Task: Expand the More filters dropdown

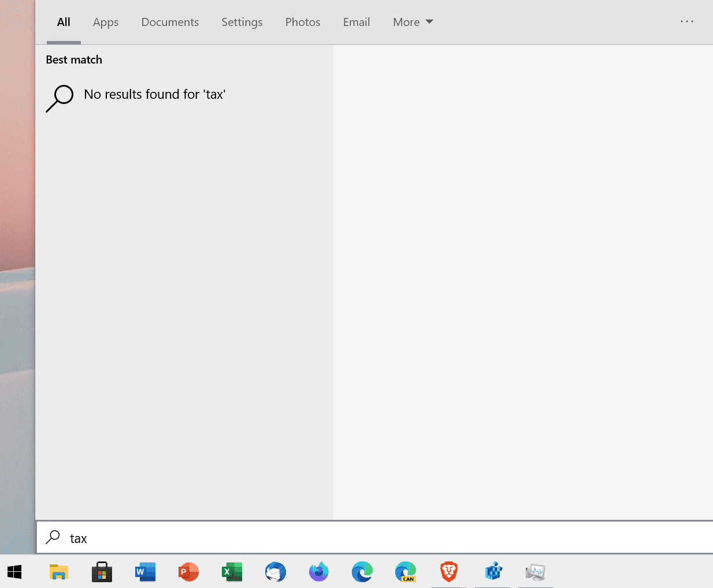Action: point(413,22)
